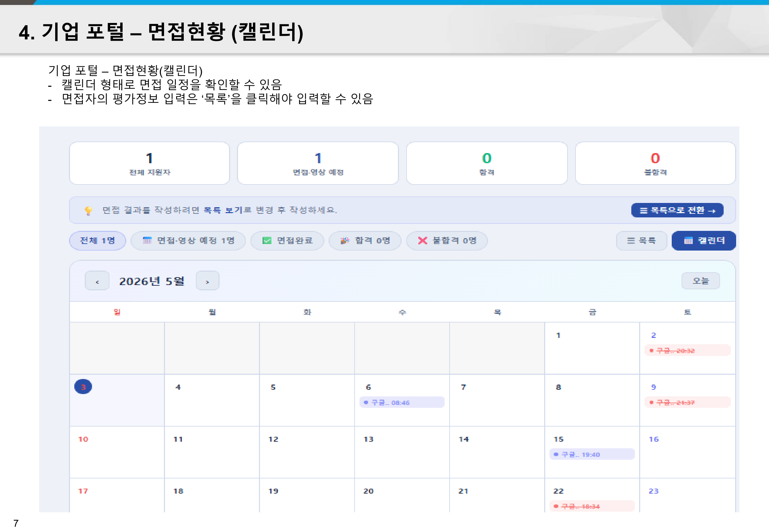Filter by 합격 0명 tab

click(x=365, y=240)
